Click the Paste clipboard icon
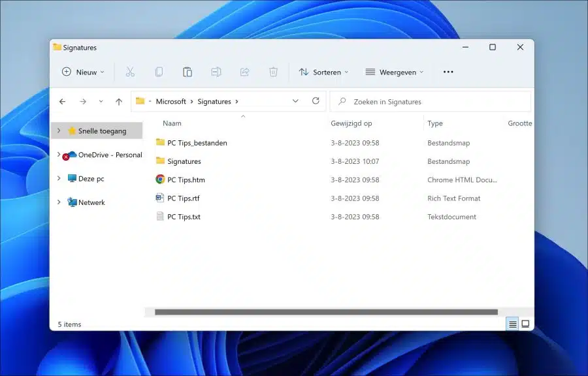Screen dimensions: 588x376 [188, 72]
